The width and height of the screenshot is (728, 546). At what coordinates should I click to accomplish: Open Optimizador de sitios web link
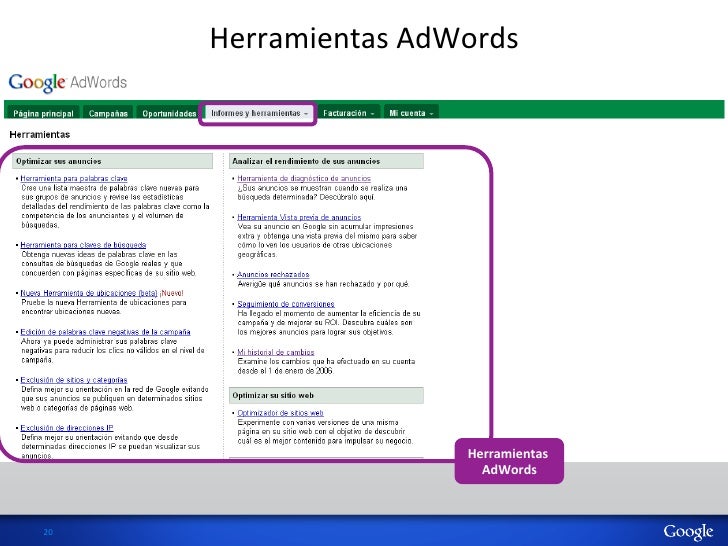pos(280,413)
